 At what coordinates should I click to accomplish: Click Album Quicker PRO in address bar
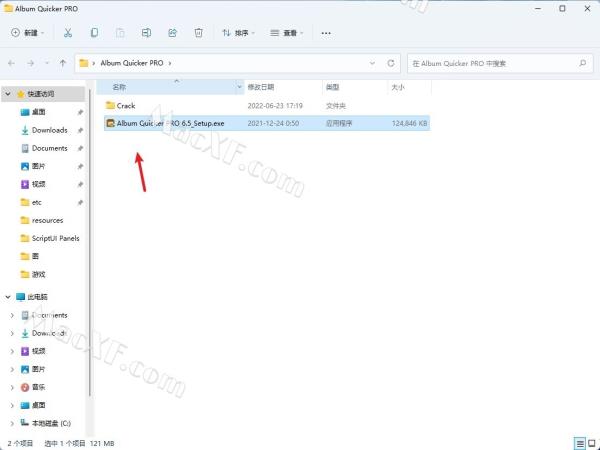pyautogui.click(x=132, y=63)
